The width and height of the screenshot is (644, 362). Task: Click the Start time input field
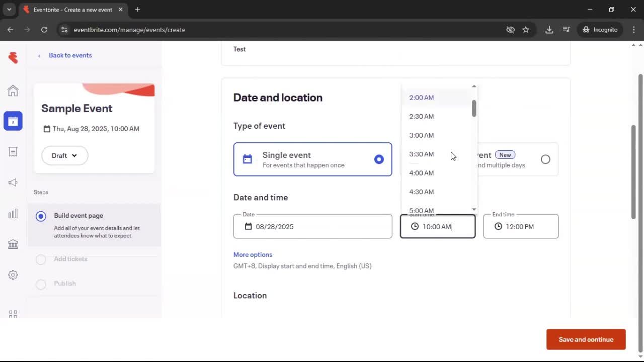click(x=438, y=226)
